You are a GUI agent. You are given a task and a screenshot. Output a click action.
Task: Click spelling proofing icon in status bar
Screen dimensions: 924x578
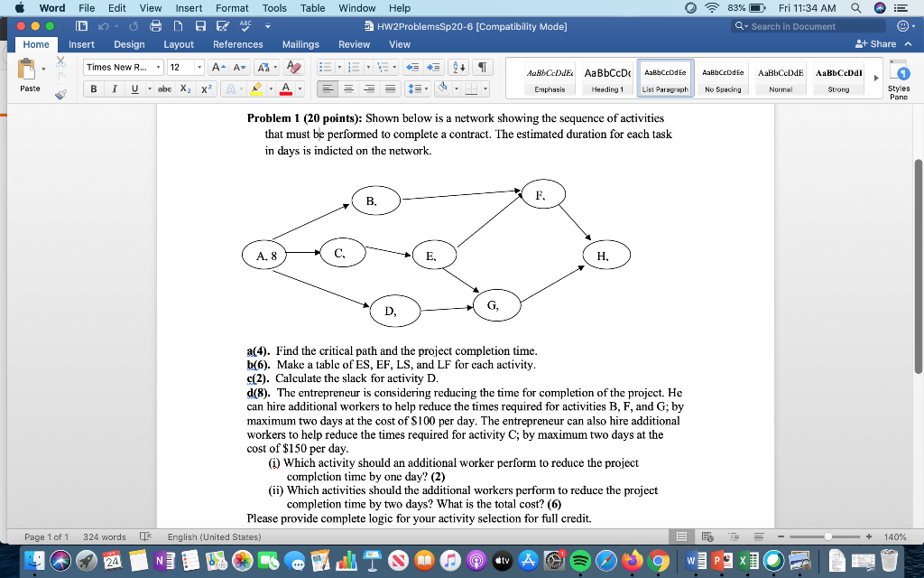tap(145, 536)
